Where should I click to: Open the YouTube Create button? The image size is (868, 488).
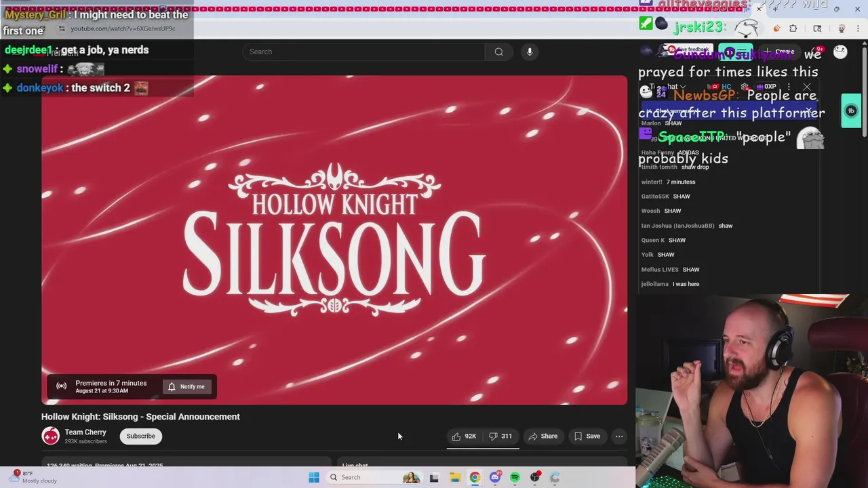click(780, 52)
